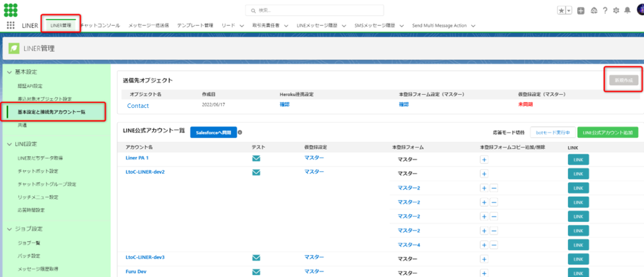Select チャットボット設定 in sidebar
This screenshot has width=644, height=277.
click(x=38, y=171)
